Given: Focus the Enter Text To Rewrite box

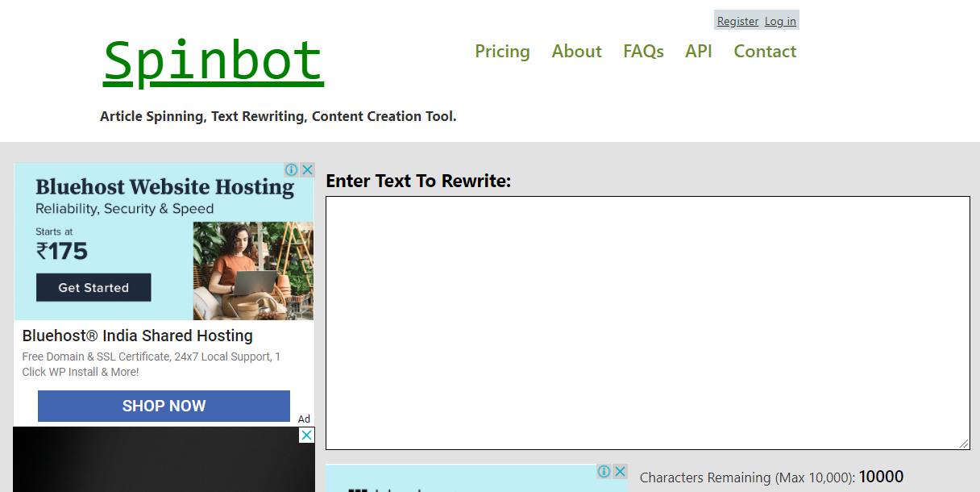Looking at the screenshot, I should [x=648, y=323].
